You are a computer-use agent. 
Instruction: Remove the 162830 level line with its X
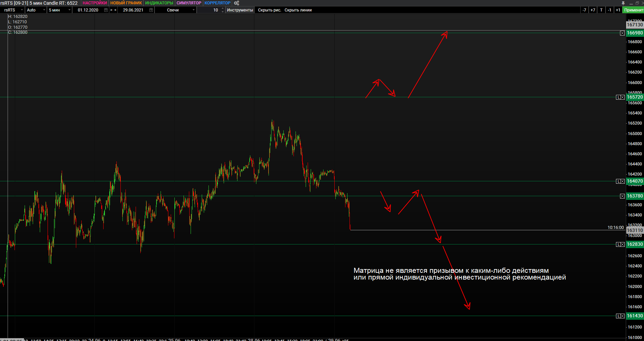click(622, 244)
